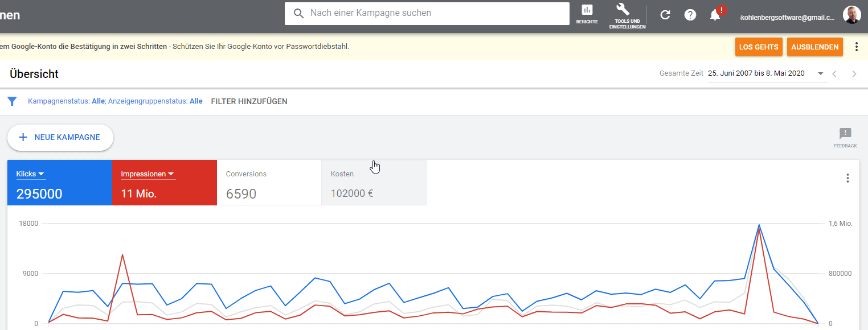
Task: Click the LOS GEHTS button
Action: click(x=759, y=47)
